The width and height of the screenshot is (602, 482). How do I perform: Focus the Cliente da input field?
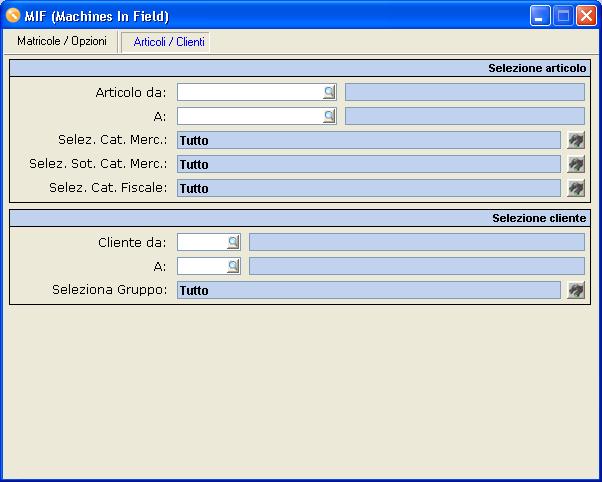[x=201, y=242]
